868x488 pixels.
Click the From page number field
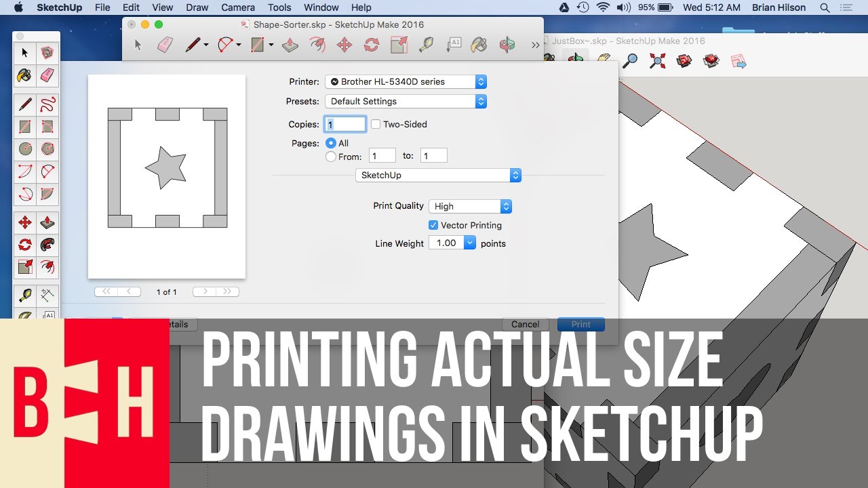pos(382,156)
